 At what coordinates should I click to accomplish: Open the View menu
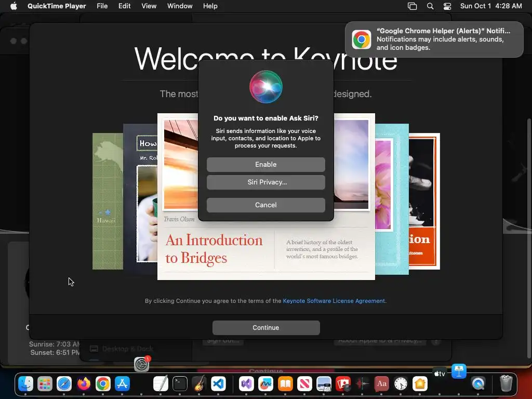pos(149,6)
